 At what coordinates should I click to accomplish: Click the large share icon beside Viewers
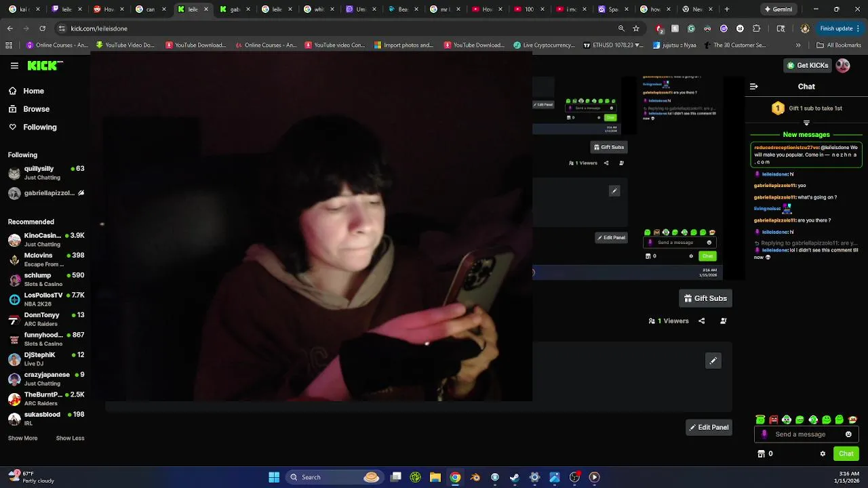(702, 321)
